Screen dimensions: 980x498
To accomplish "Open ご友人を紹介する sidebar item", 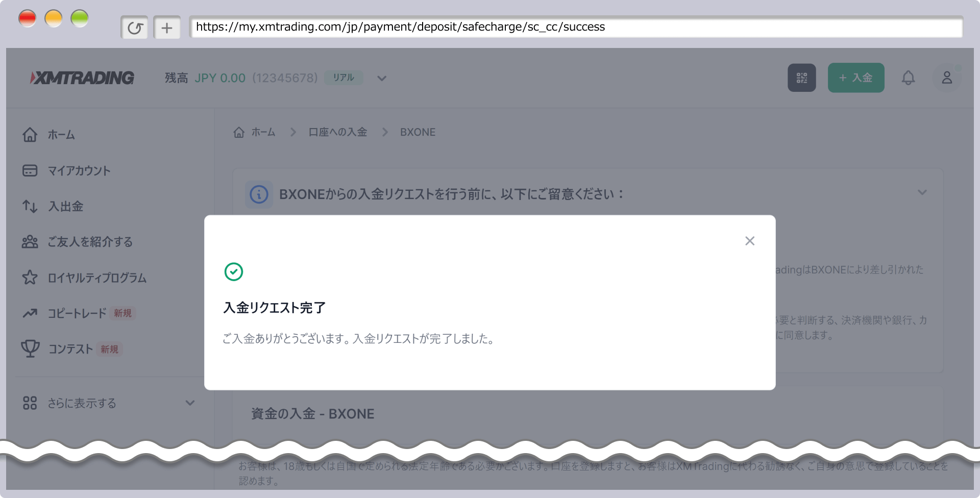I will point(90,242).
